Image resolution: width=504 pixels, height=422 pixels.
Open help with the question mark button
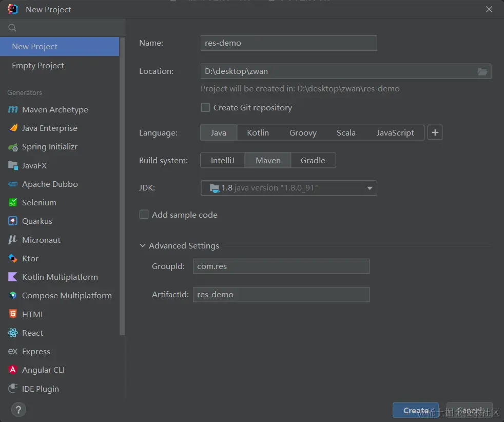click(18, 410)
